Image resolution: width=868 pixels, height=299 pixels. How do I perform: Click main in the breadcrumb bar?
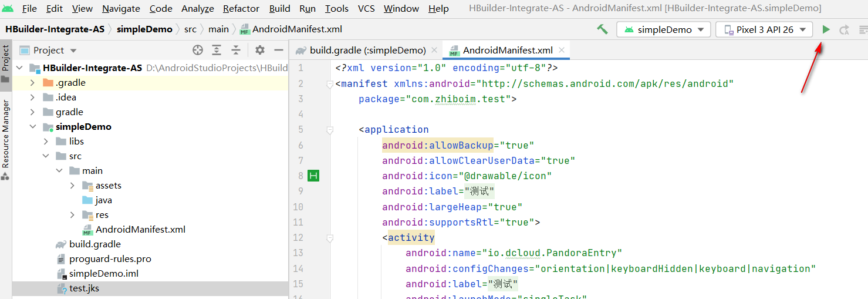pos(219,29)
